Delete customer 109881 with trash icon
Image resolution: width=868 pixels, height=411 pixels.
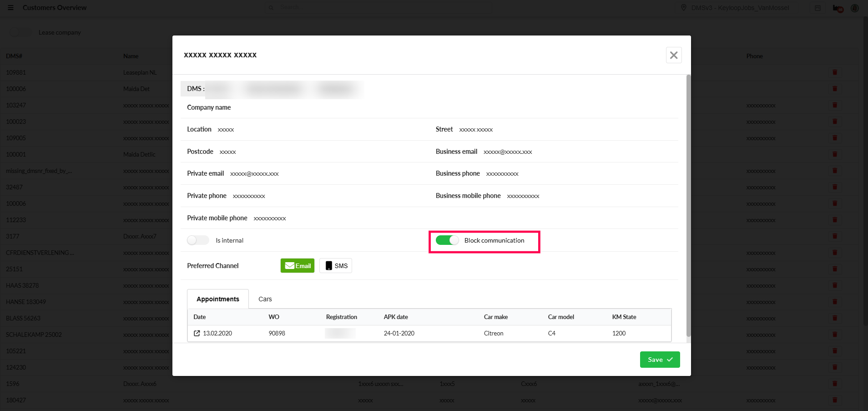pyautogui.click(x=835, y=72)
